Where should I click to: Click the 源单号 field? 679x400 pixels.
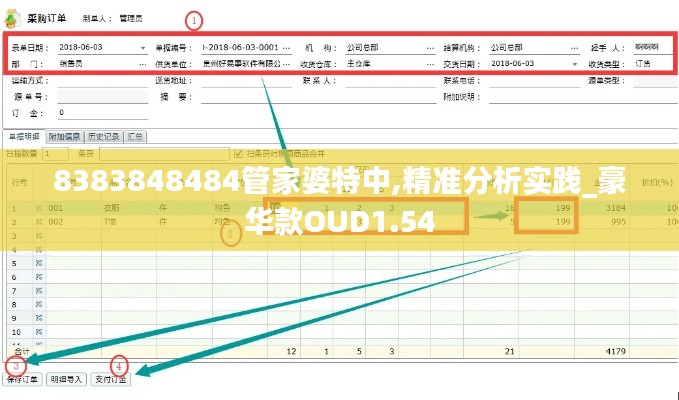tap(103, 97)
